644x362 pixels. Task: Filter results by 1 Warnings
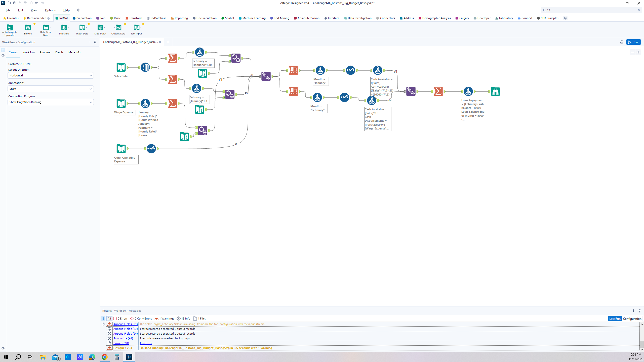[x=164, y=319]
